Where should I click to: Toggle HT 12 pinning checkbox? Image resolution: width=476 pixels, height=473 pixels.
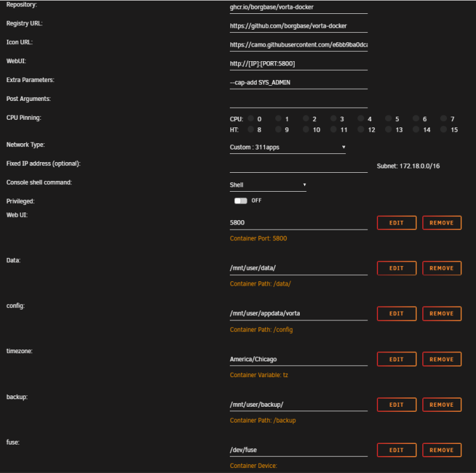(360, 129)
